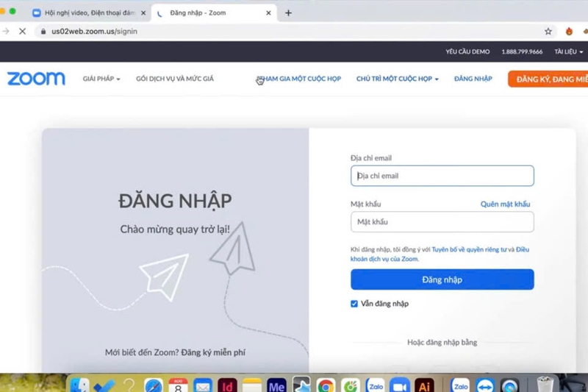
Task: Stop page loading with the X button
Action: [x=23, y=32]
